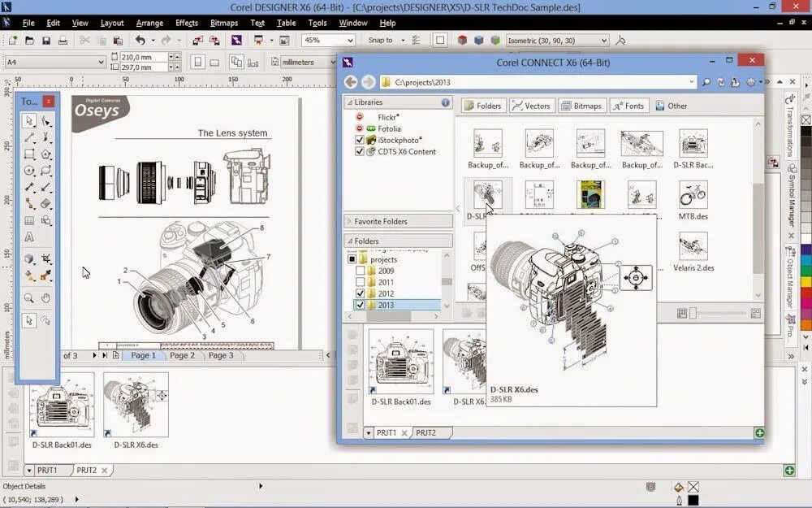
Task: Open the Isometric (30, 90, 30) dropdown
Action: click(x=604, y=40)
